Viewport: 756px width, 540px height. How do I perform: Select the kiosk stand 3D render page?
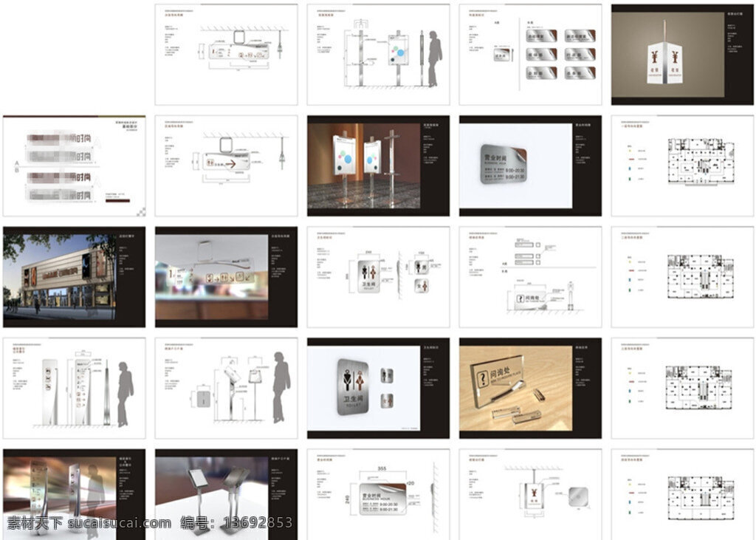click(226, 495)
